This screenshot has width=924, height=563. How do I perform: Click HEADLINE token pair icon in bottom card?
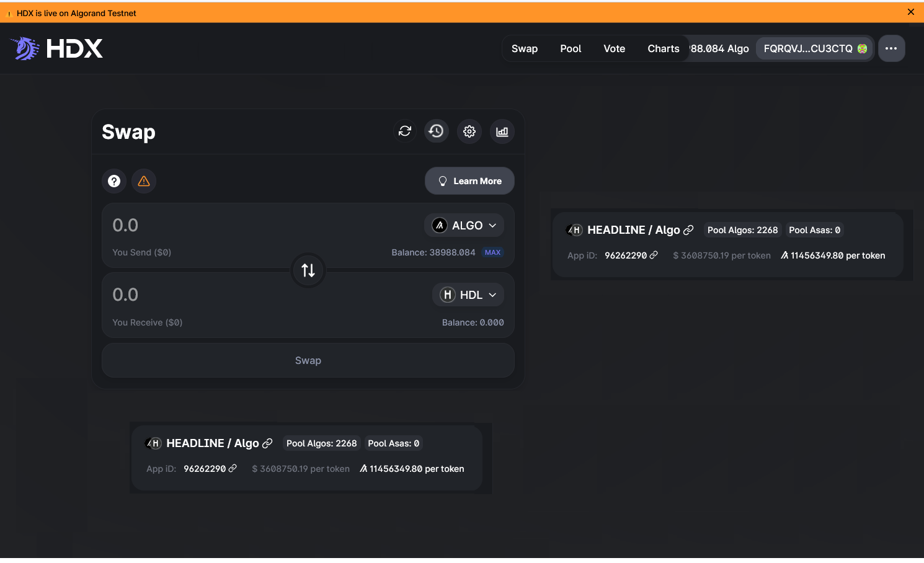tap(154, 443)
